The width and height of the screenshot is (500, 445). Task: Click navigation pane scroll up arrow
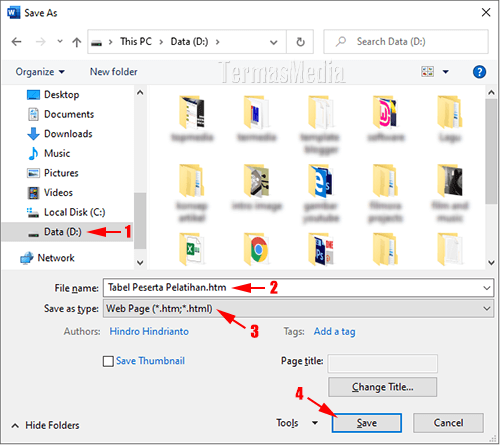(x=140, y=93)
